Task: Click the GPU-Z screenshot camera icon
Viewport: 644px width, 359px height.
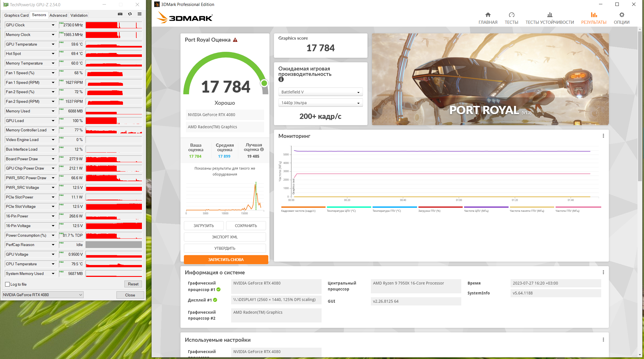Action: pyautogui.click(x=120, y=14)
